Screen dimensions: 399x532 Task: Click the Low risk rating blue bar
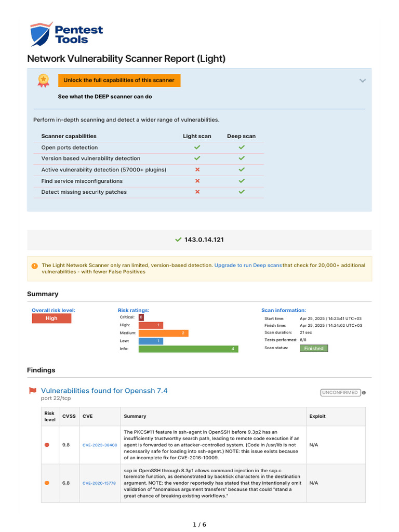coord(151,341)
